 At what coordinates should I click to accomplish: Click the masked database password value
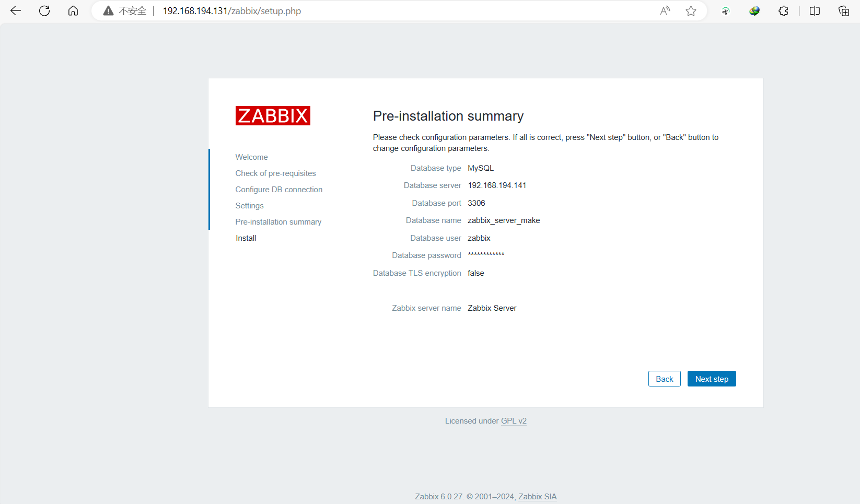[486, 255]
